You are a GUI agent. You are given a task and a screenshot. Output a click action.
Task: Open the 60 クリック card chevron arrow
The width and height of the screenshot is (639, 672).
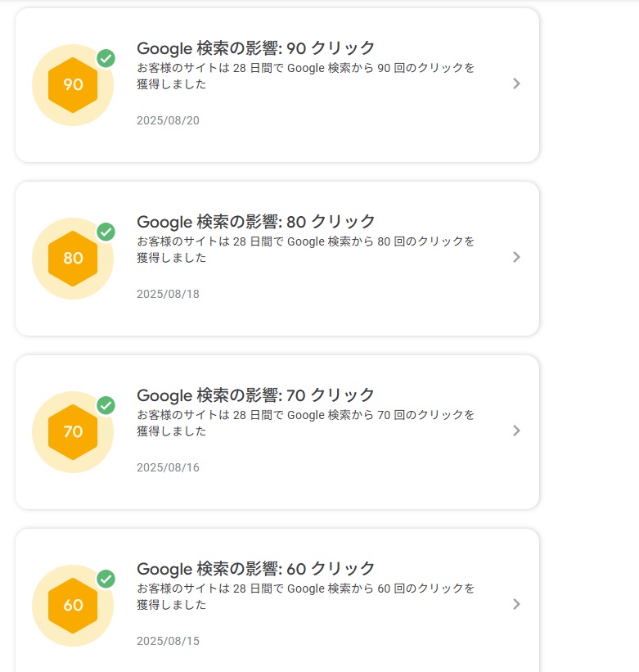point(516,604)
